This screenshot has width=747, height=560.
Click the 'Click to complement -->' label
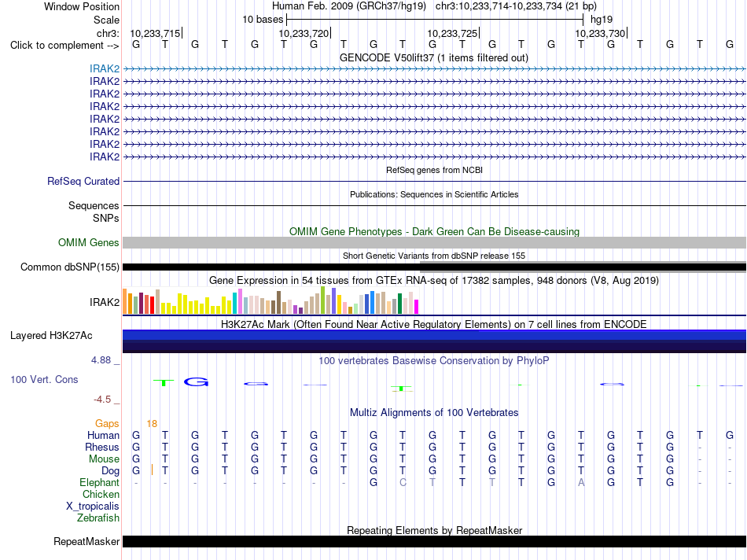(64, 46)
